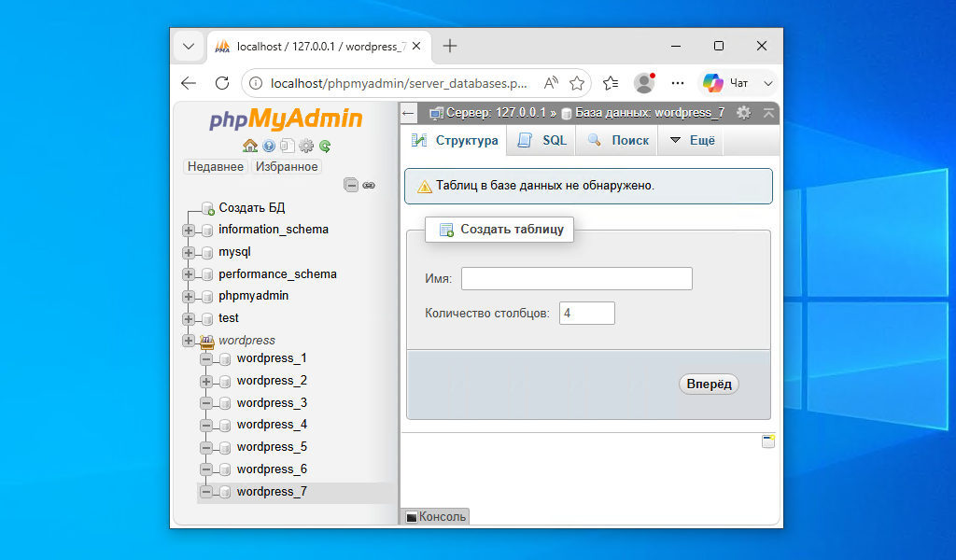
Task: Open the tab actions dropdown
Action: pos(189,47)
